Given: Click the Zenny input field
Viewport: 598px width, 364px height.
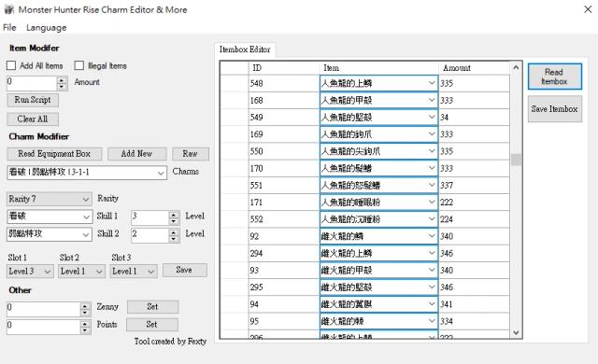Looking at the screenshot, I should (44, 309).
